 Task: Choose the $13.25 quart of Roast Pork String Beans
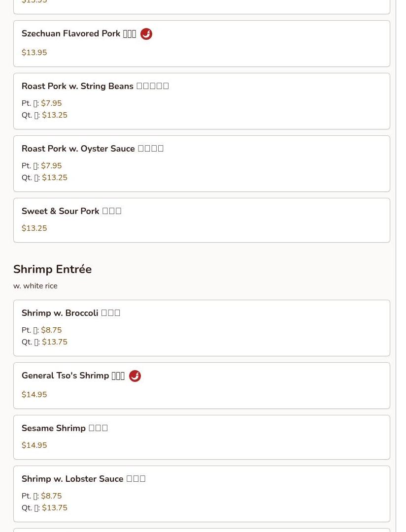(55, 115)
